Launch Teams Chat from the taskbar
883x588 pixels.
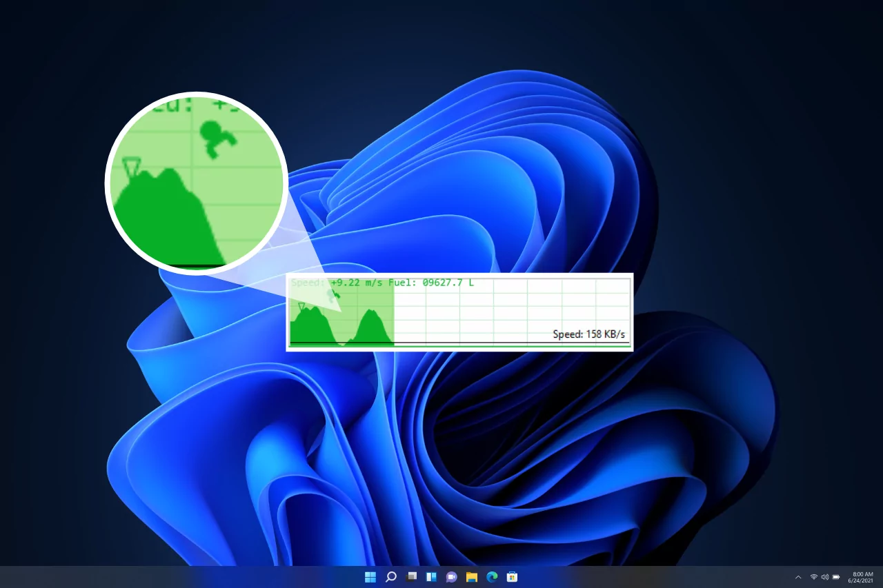tap(451, 576)
